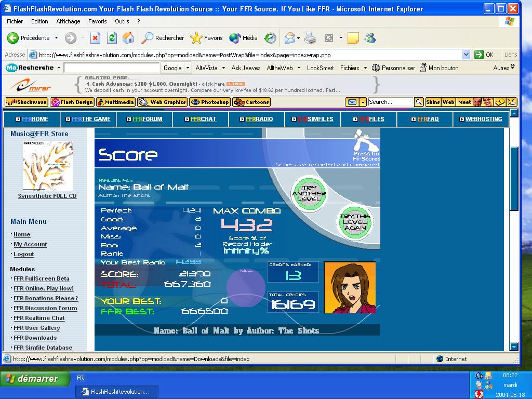
Task: Open the Mail envelope toolbar icon
Action: point(290,38)
